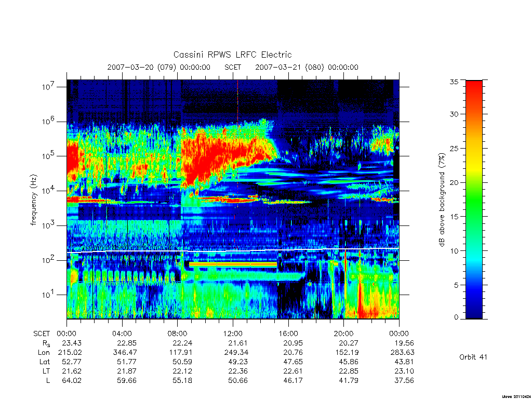Viewport: 532px width, 399px height.
Task: Click the 10^5 frequency tick label
Action: tap(48, 156)
